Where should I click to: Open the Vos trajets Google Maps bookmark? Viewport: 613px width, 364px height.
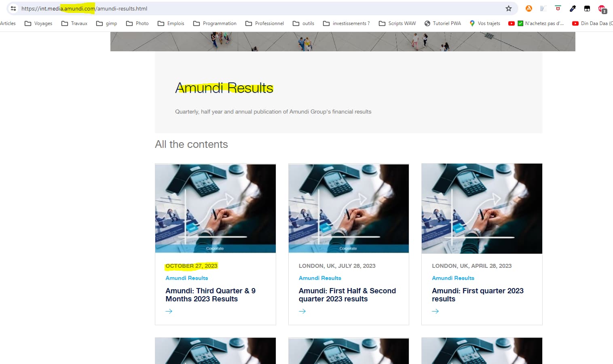(x=485, y=23)
